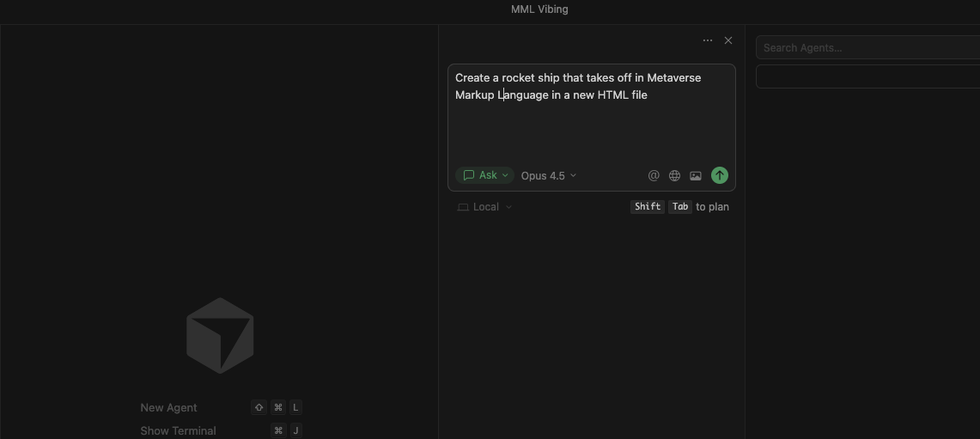
Task: Click the New Agent action
Action: click(169, 407)
